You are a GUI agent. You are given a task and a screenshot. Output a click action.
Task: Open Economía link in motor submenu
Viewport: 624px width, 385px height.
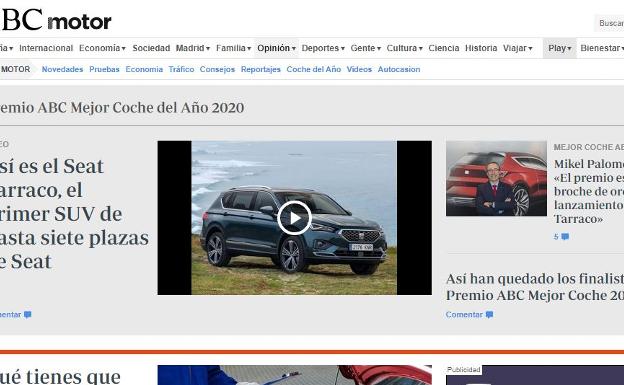(x=144, y=69)
